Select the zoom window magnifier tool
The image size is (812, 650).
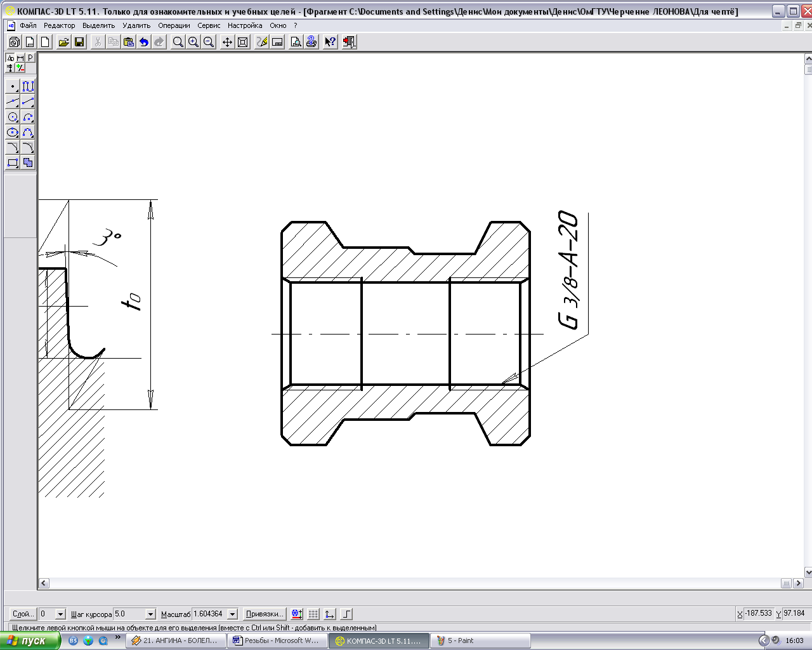178,42
